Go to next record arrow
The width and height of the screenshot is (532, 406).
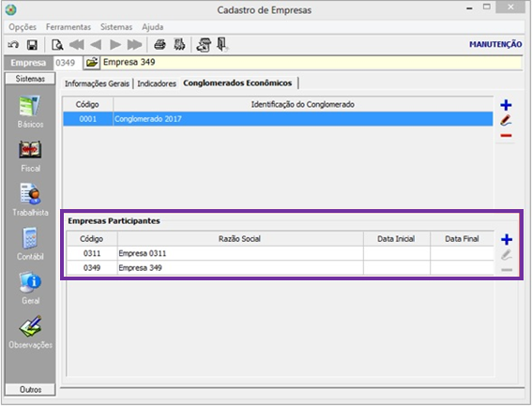point(115,44)
